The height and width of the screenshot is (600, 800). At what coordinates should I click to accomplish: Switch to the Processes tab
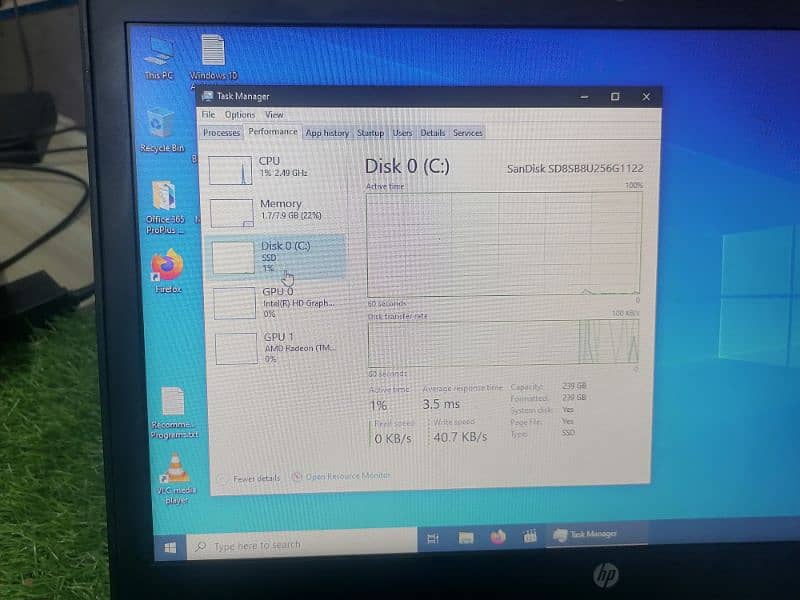point(221,133)
